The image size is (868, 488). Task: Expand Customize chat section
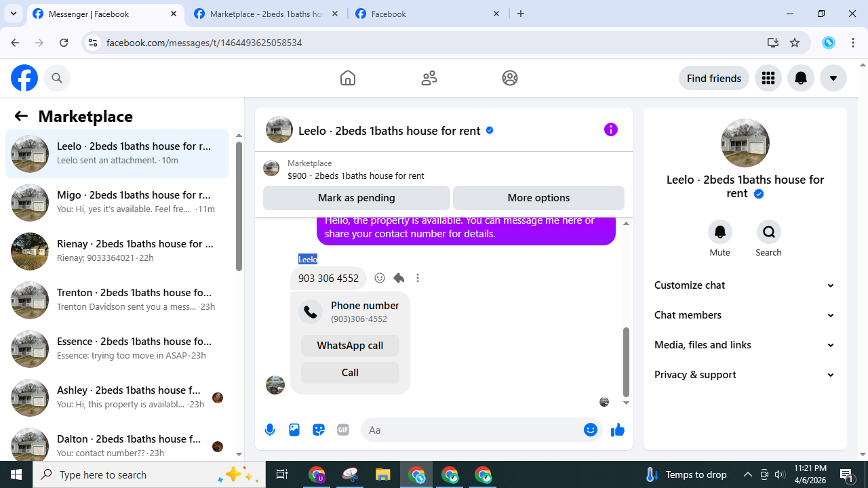point(745,285)
